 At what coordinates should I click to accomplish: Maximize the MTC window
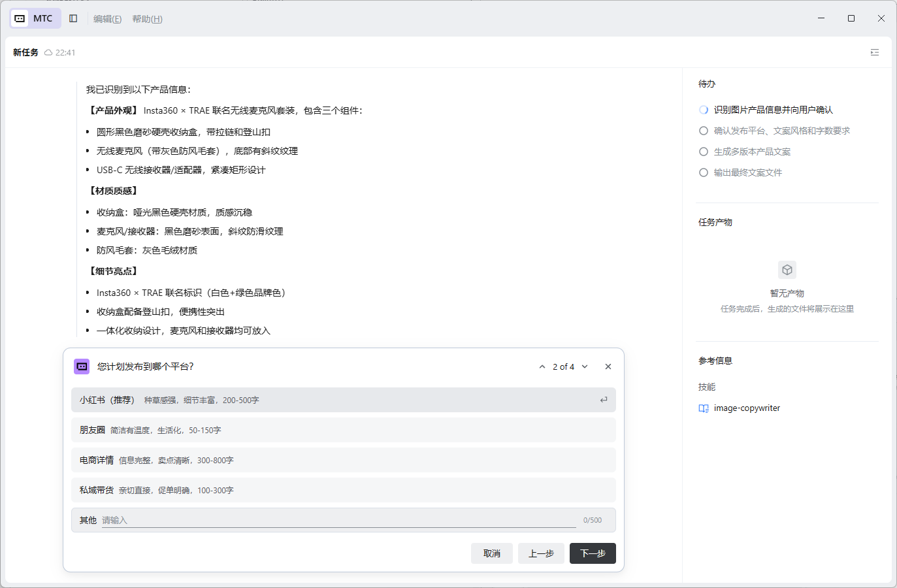pos(851,18)
